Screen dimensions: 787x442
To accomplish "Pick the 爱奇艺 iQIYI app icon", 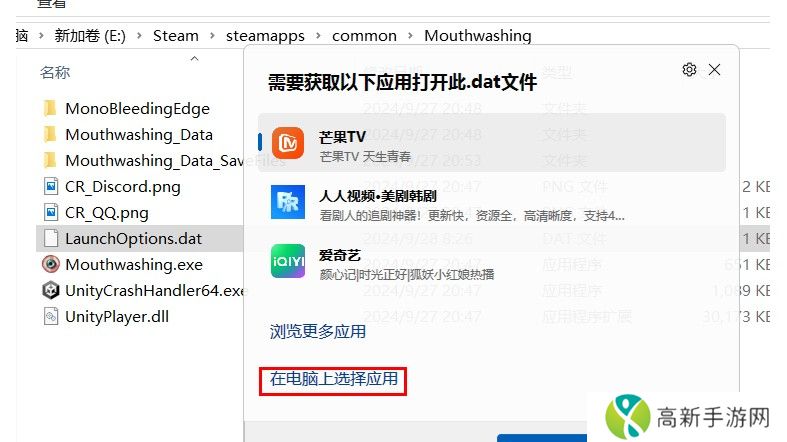I will point(288,261).
